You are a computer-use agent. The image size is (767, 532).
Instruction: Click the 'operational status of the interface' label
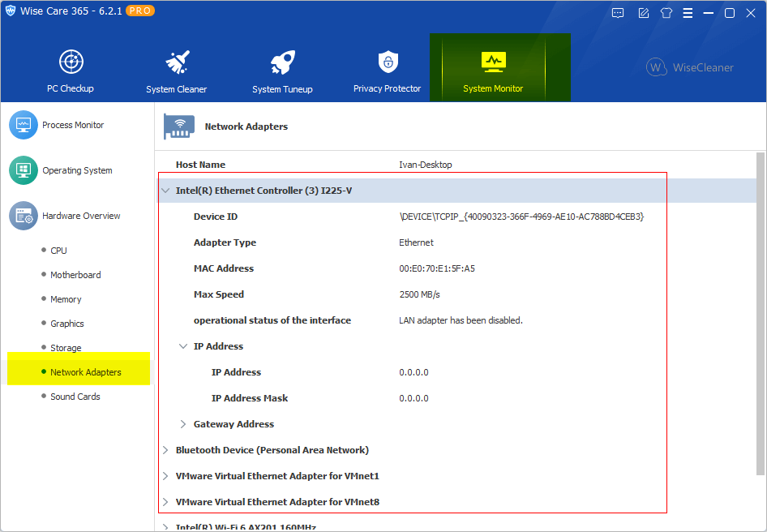(x=272, y=320)
